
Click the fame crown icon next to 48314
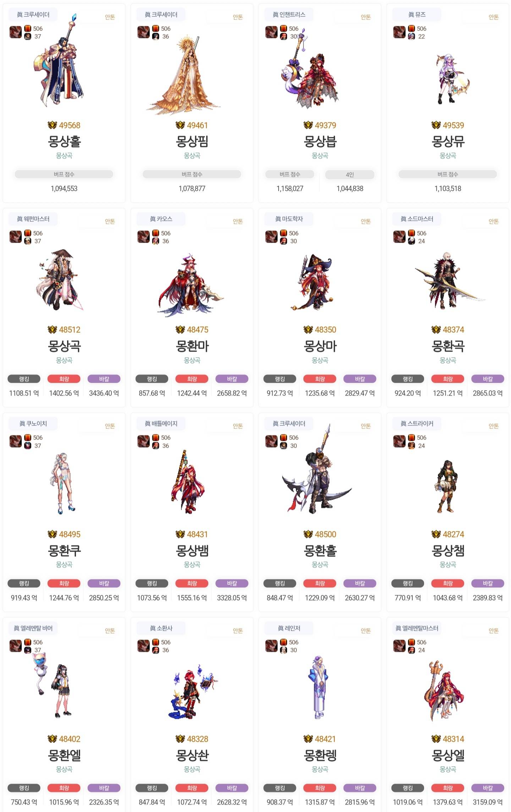click(436, 739)
